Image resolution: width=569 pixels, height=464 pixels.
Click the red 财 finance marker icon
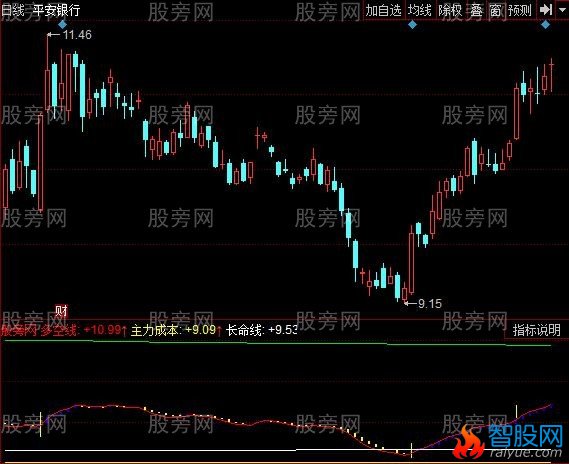[61, 311]
